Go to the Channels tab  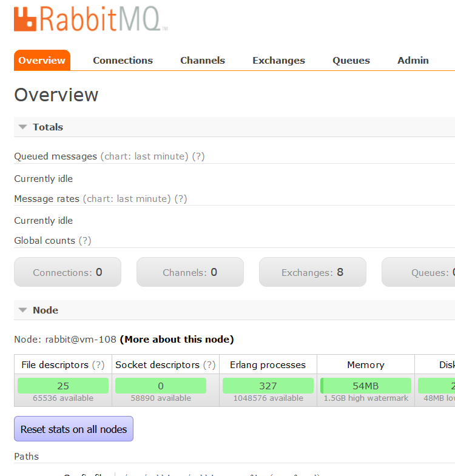(203, 60)
